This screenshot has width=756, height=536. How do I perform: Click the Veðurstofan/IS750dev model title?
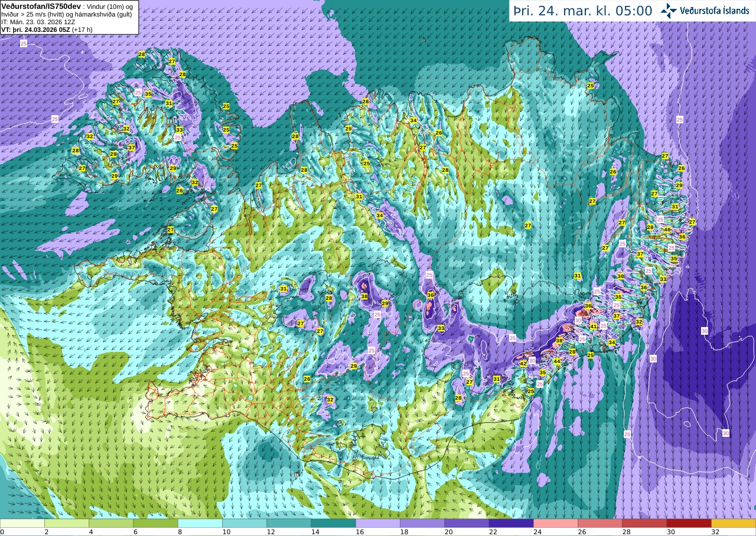pos(41,5)
